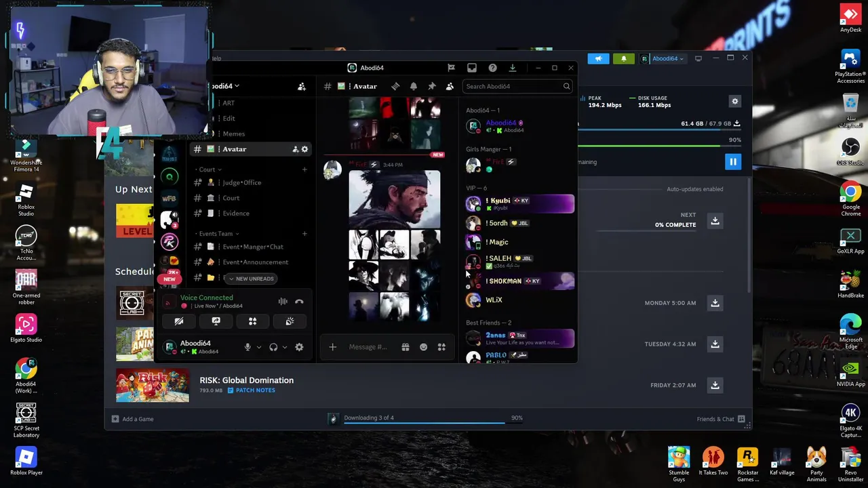The image size is (868, 488).
Task: Click Discord flag icon in title bar
Action: click(451, 68)
